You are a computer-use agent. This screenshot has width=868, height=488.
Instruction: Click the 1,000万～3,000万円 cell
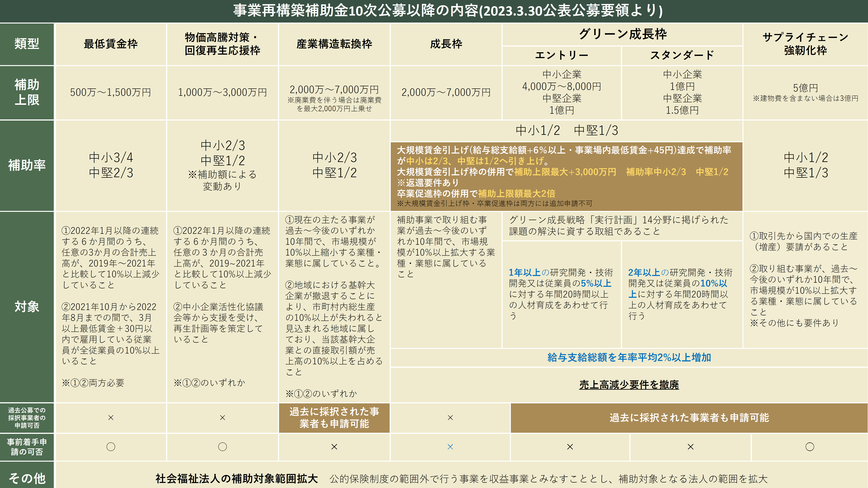point(222,92)
